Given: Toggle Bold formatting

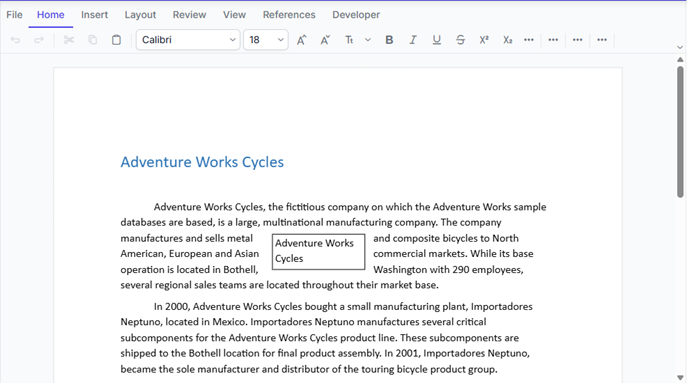Looking at the screenshot, I should (389, 40).
